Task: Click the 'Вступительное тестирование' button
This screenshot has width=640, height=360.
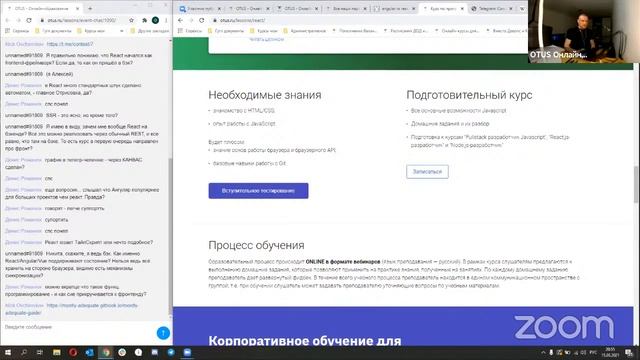Action: click(x=258, y=191)
